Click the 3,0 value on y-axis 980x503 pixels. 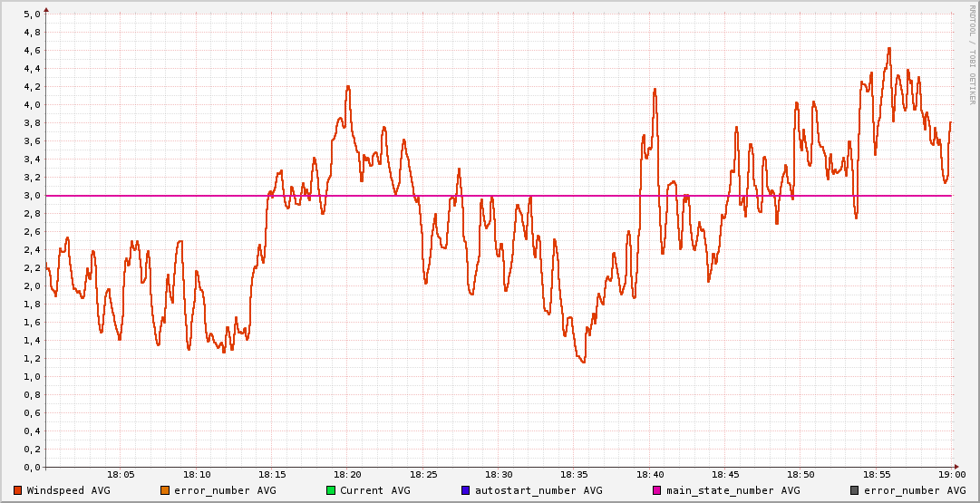32,196
